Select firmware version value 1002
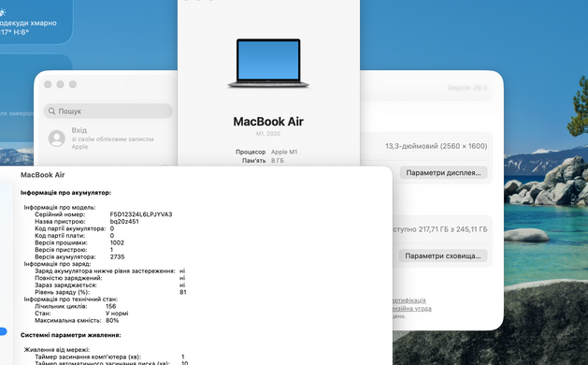 [117, 242]
